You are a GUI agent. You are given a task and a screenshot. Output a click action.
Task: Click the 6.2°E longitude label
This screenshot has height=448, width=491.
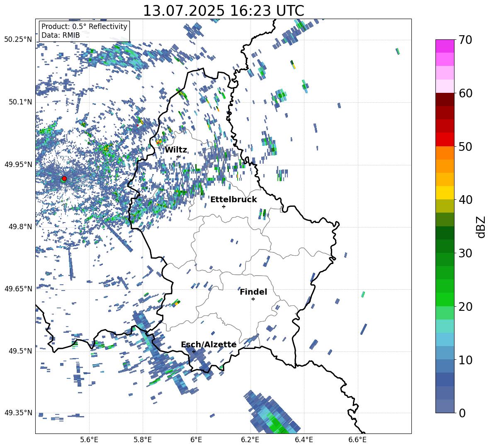coord(250,440)
